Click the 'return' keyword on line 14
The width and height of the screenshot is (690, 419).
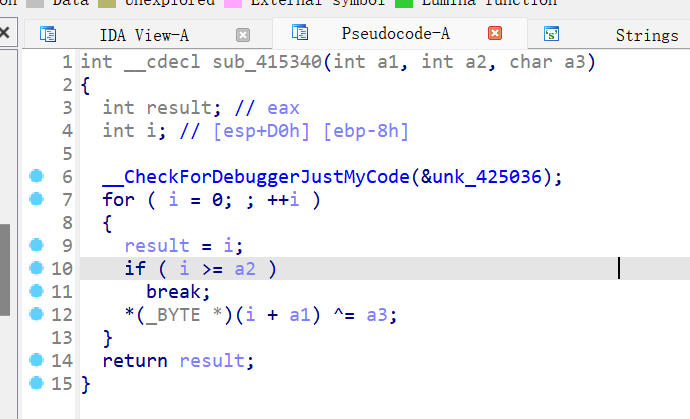[x=135, y=361]
